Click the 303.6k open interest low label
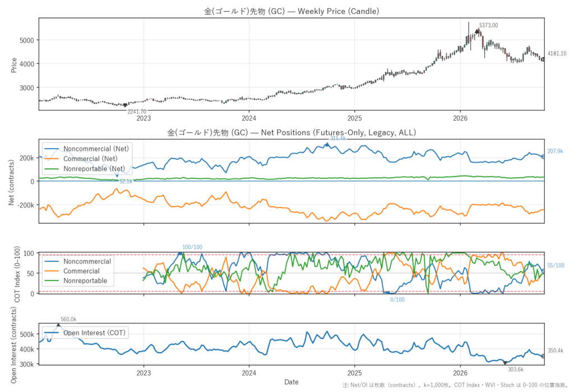574x392 pixels. pos(516,370)
